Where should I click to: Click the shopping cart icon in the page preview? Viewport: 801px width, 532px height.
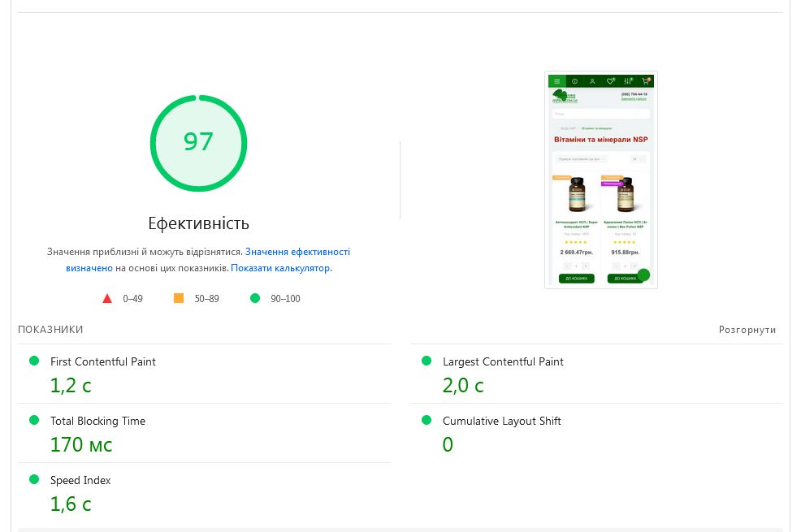point(646,81)
